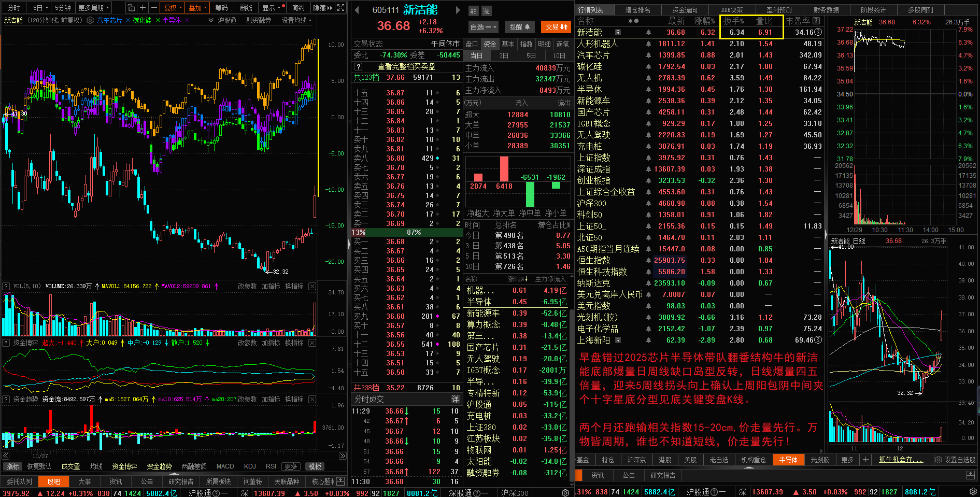980x497 pixels.
Task: Enter fullscreen chart view
Action: pos(340,8)
